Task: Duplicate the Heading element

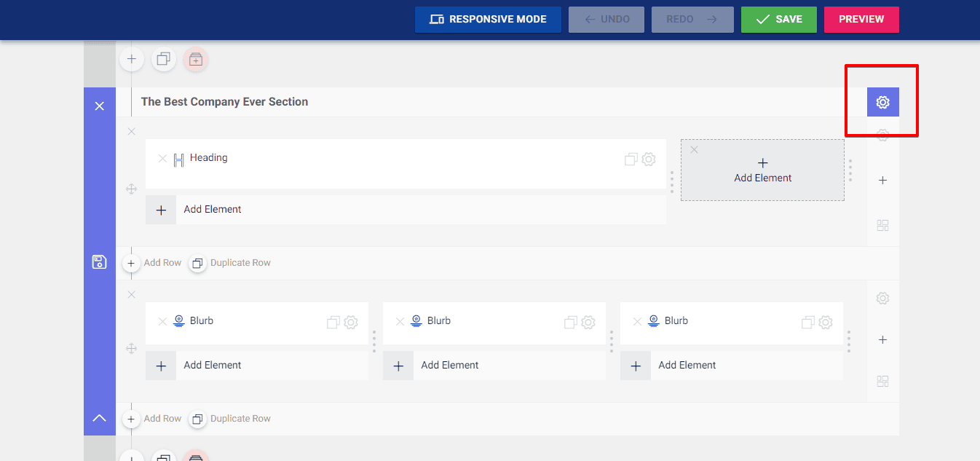Action: pos(631,159)
